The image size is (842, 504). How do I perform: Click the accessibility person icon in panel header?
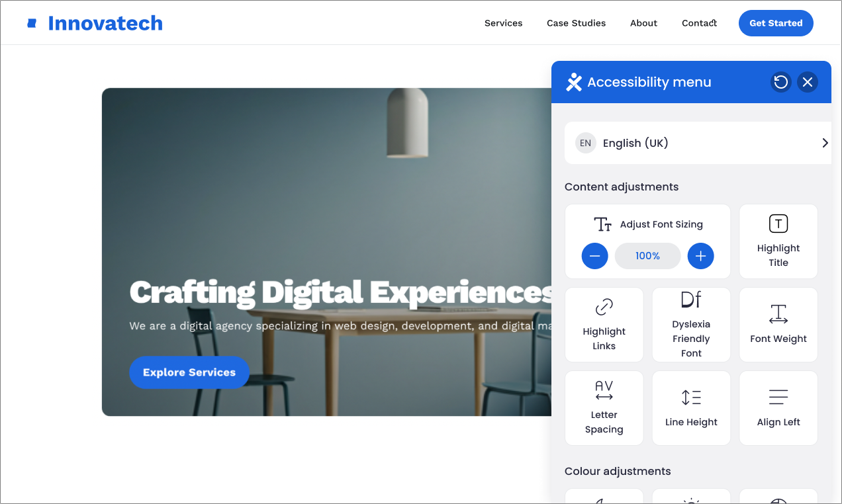click(x=574, y=82)
